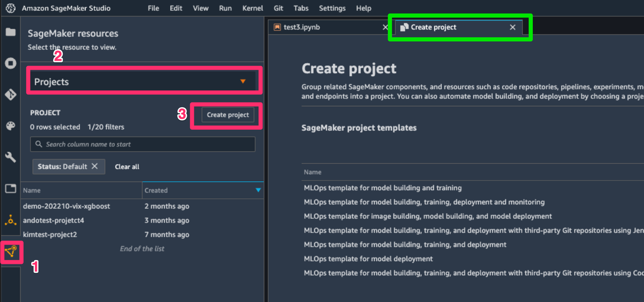The width and height of the screenshot is (644, 302).
Task: Select template for model building and training
Action: tap(383, 188)
